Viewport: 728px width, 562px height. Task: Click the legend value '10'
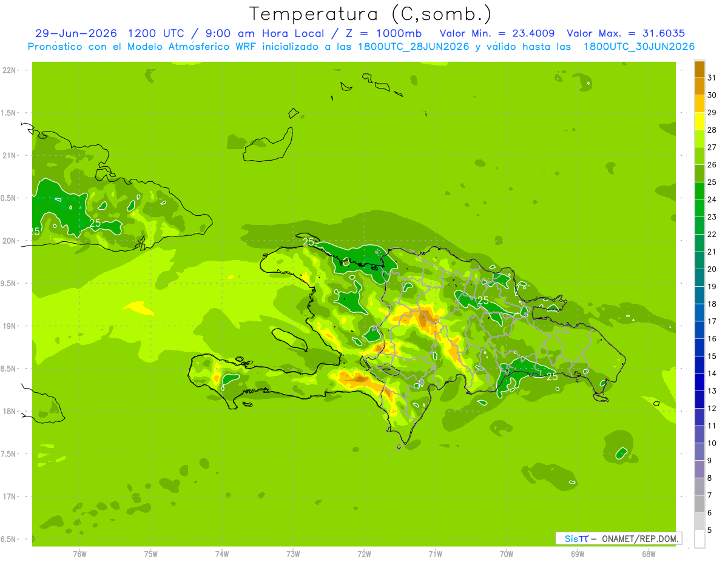712,443
